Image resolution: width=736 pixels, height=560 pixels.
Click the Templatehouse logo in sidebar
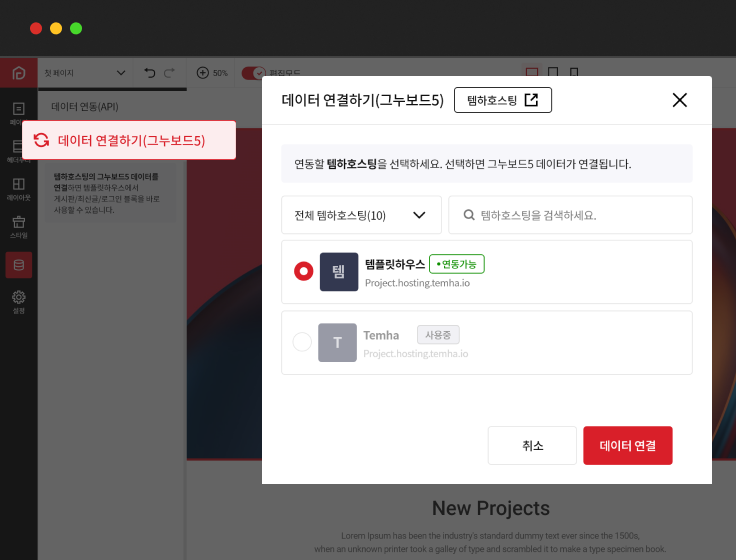(19, 73)
